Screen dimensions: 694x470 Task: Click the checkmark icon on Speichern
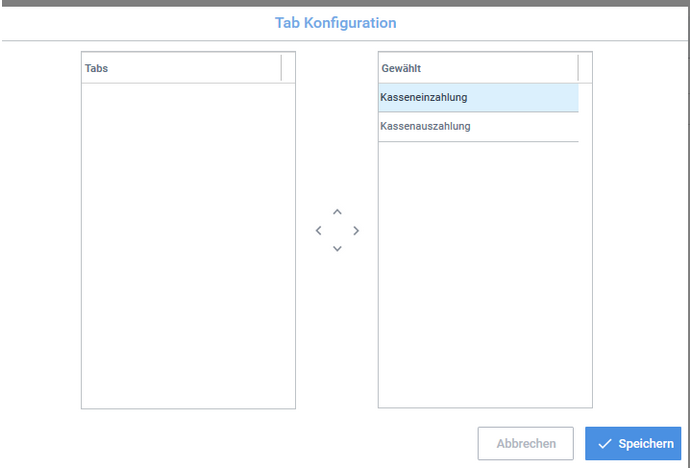[604, 443]
